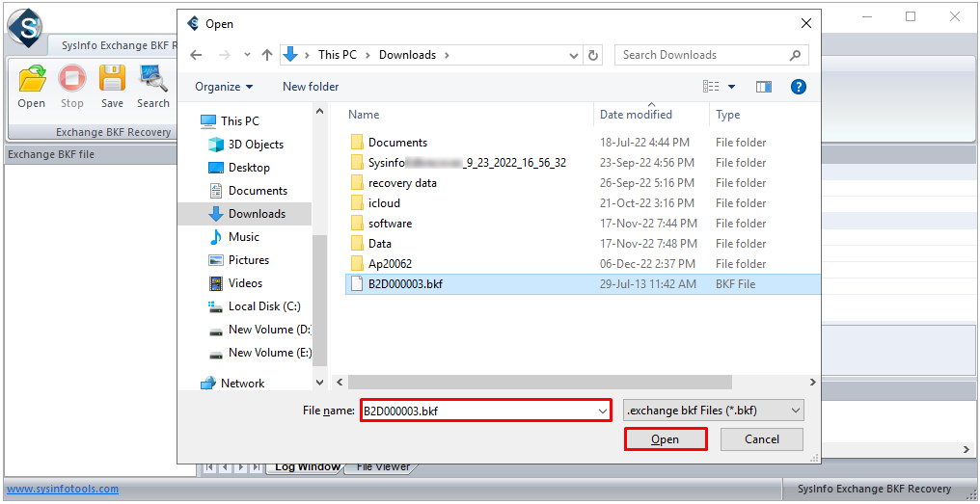Screen dimensions: 980x504
Task: Open the www.sysinfotools.com link
Action: click(x=63, y=489)
